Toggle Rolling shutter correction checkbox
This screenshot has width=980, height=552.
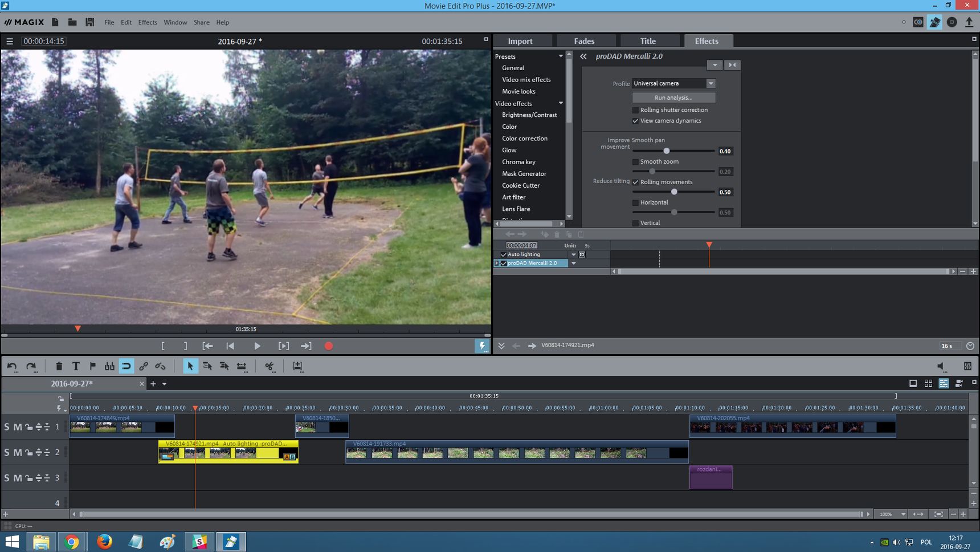pos(635,110)
